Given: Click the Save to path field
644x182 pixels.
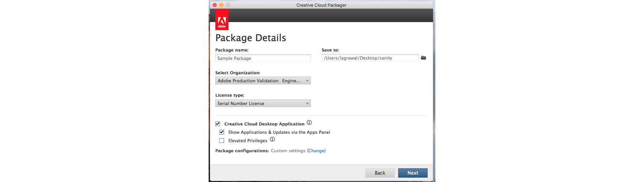Looking at the screenshot, I should 370,58.
